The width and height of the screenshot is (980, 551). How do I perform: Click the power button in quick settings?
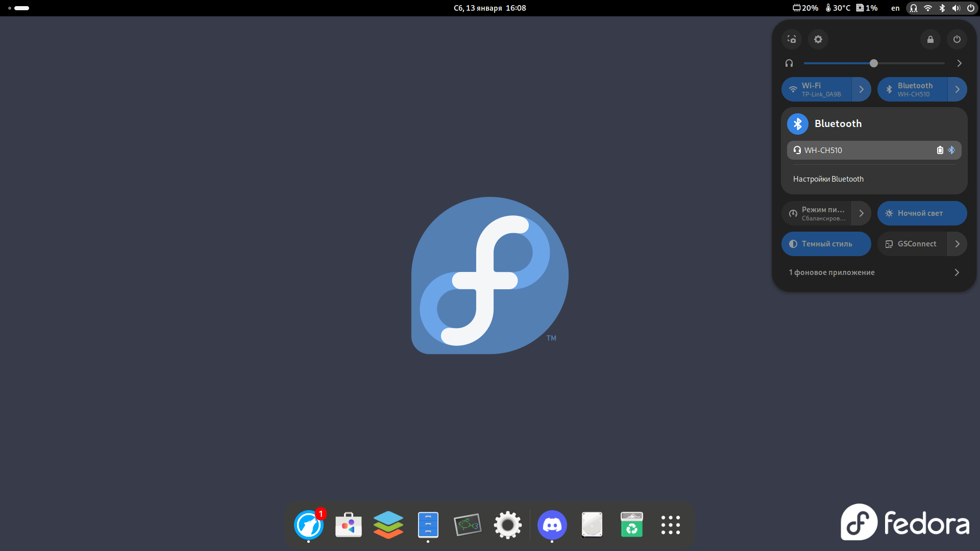coord(957,39)
